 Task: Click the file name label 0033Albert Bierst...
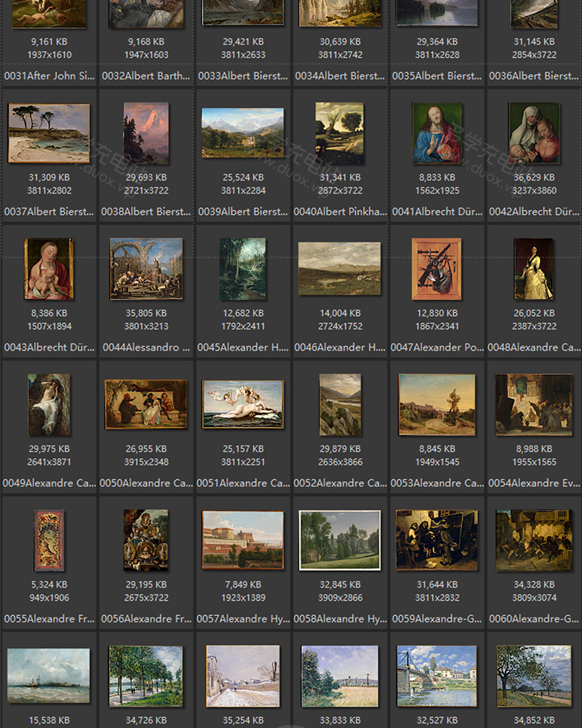[242, 76]
